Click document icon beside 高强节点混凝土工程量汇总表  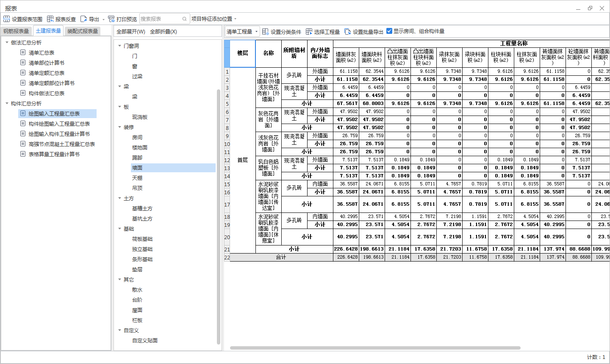pyautogui.click(x=23, y=144)
